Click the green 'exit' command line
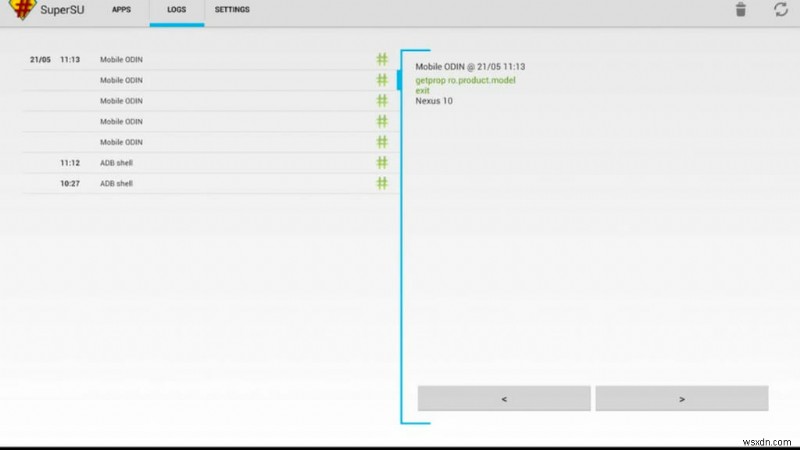The image size is (800, 450). (x=422, y=90)
